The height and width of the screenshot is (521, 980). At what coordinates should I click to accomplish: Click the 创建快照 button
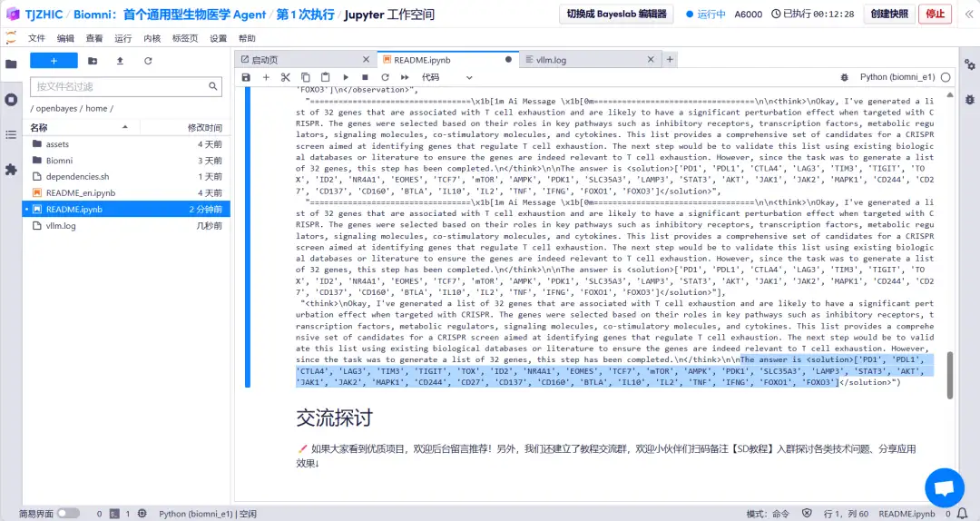889,14
